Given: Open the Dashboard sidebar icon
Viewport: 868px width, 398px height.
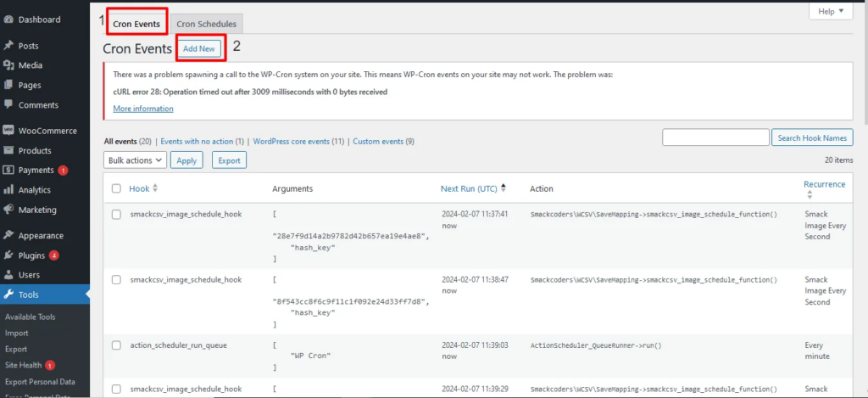Looking at the screenshot, I should pos(8,20).
